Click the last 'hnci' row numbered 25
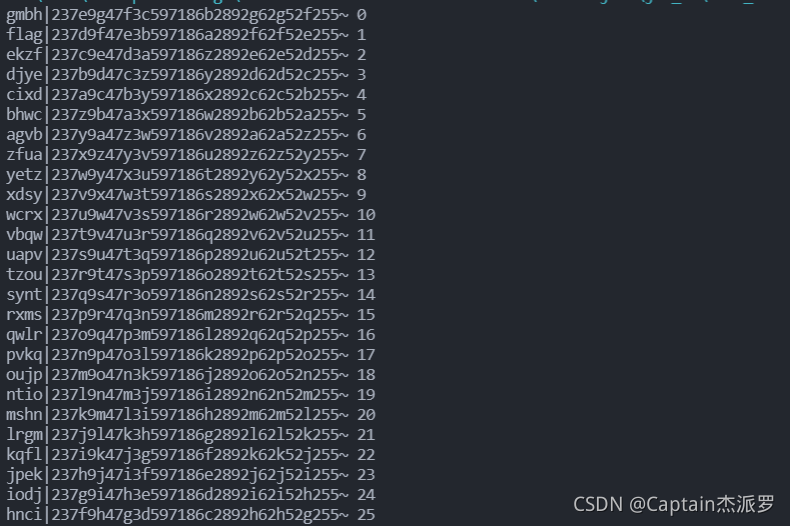 pos(190,515)
